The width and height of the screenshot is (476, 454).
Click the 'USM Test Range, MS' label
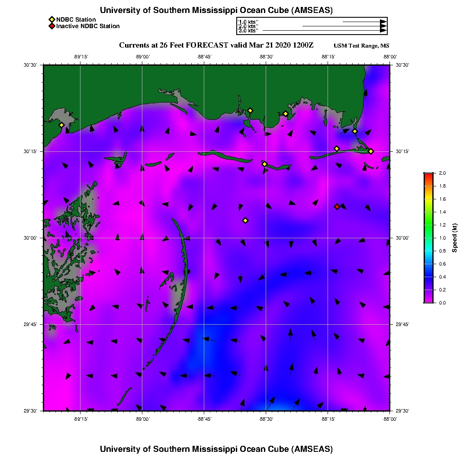(361, 46)
